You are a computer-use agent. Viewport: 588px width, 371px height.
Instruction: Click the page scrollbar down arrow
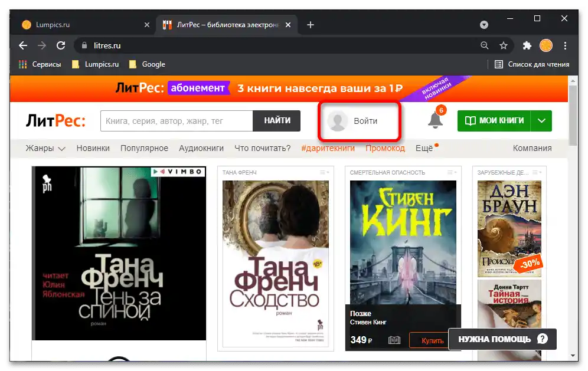573,356
